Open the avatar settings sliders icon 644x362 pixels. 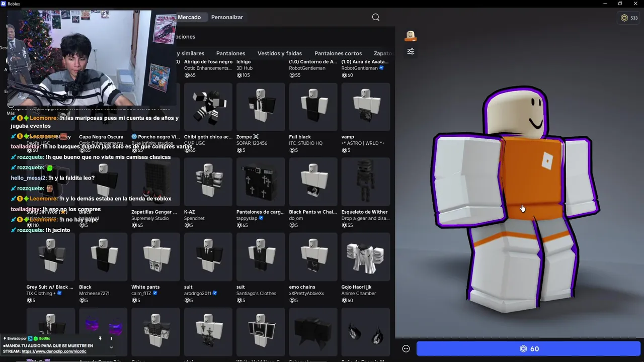pyautogui.click(x=411, y=51)
